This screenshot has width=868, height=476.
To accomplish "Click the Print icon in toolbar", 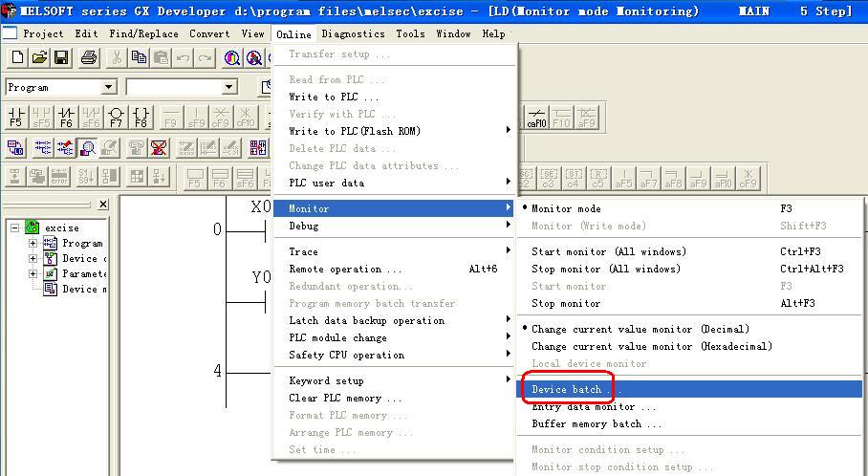I will [89, 58].
